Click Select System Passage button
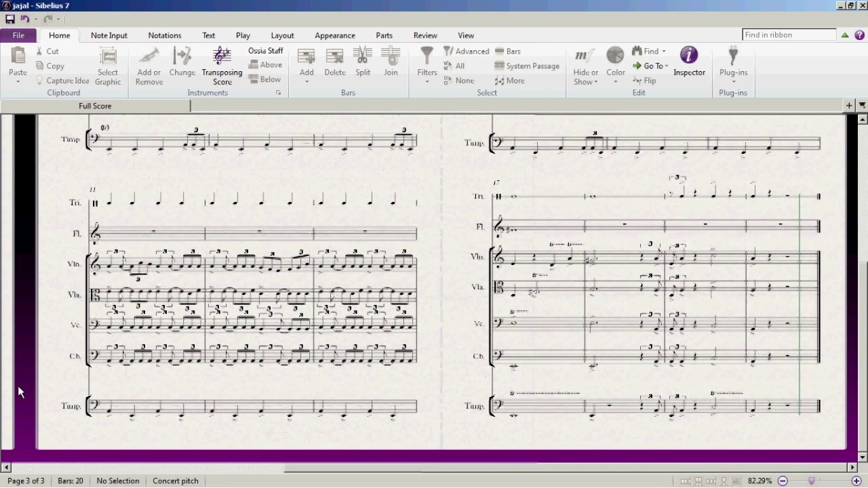Viewport: 868px width, 488px height. pos(527,66)
